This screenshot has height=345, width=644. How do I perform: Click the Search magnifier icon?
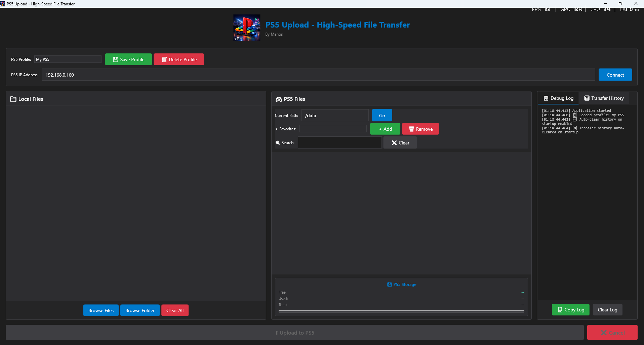click(278, 143)
